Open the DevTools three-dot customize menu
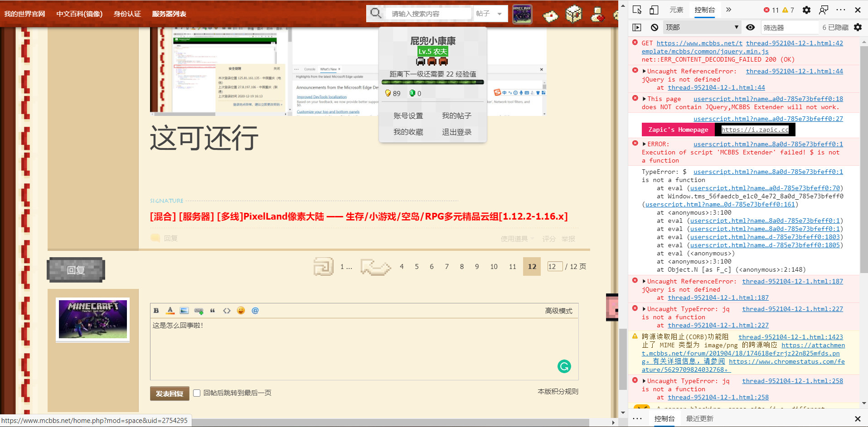The height and width of the screenshot is (427, 868). coord(841,10)
